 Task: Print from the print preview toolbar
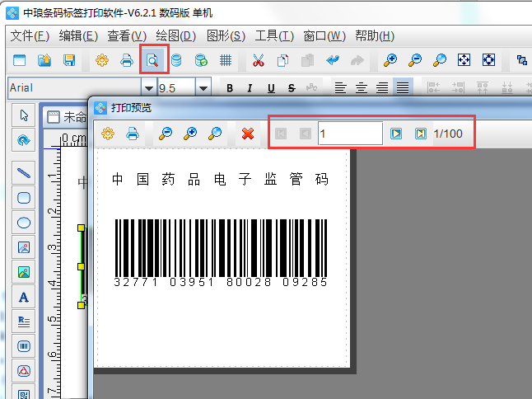coord(133,134)
